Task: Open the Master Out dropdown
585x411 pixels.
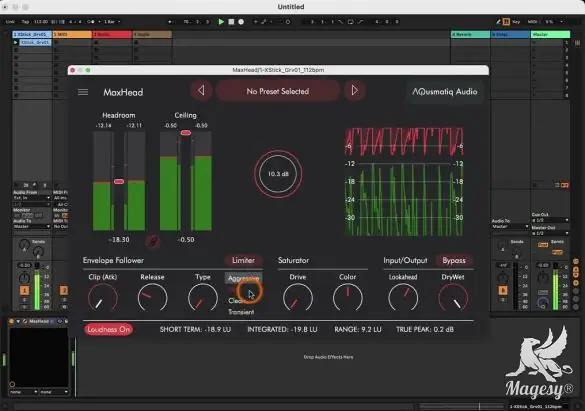Action: (x=550, y=233)
